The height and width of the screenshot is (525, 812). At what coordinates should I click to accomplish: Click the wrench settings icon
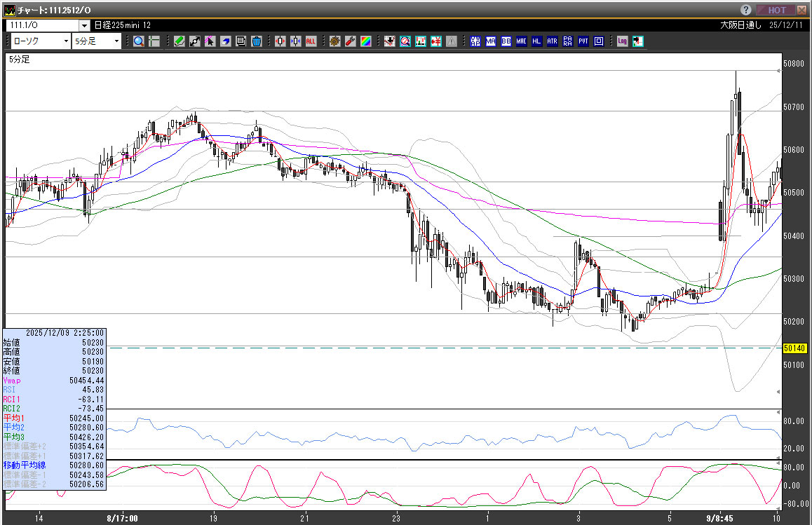(x=350, y=41)
